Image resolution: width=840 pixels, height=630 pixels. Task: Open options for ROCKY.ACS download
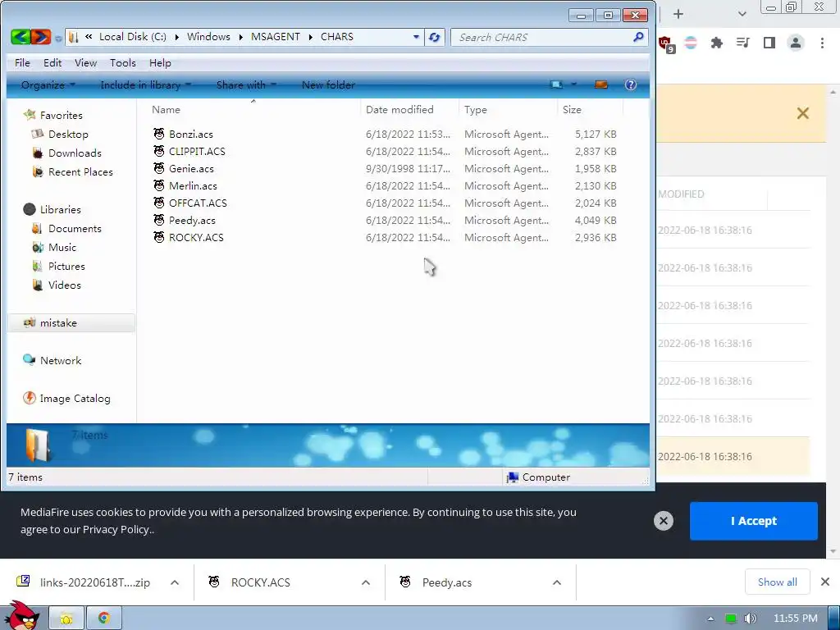(x=366, y=582)
